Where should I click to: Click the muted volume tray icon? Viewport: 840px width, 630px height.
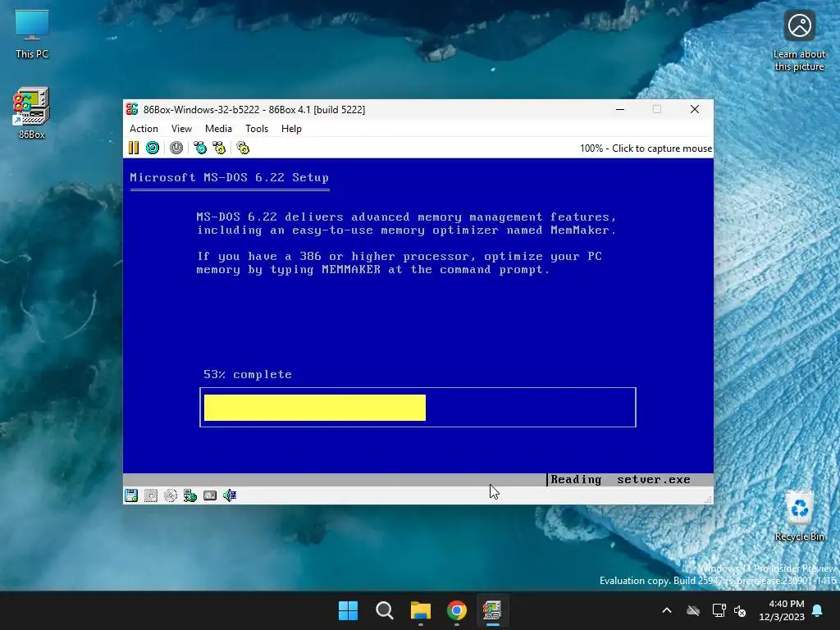click(740, 610)
